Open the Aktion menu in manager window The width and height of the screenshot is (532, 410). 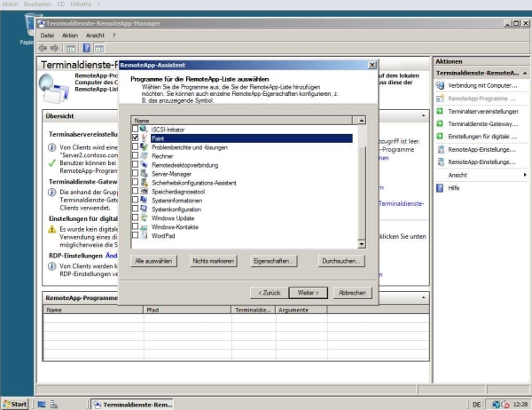click(x=70, y=35)
